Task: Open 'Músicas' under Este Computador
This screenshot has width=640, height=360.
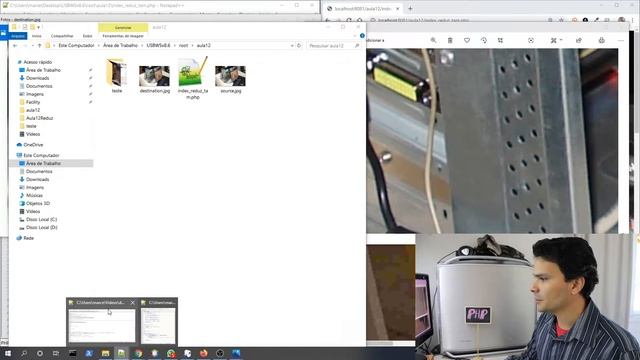Action: coord(34,196)
